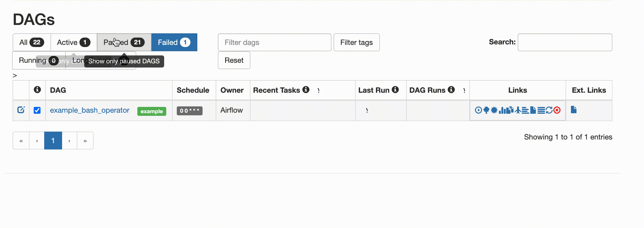Image resolution: width=644 pixels, height=228 pixels.
Task: Open the Filter tags dropdown
Action: [x=356, y=42]
